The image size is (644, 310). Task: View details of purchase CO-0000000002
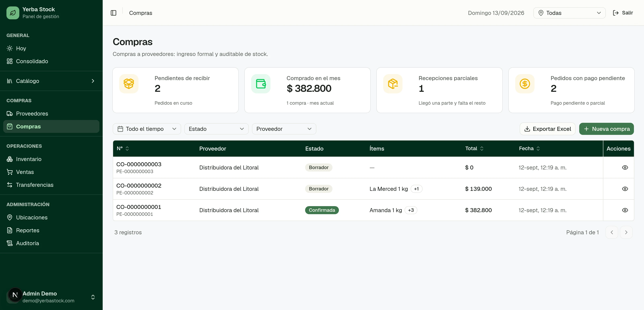coord(625,189)
